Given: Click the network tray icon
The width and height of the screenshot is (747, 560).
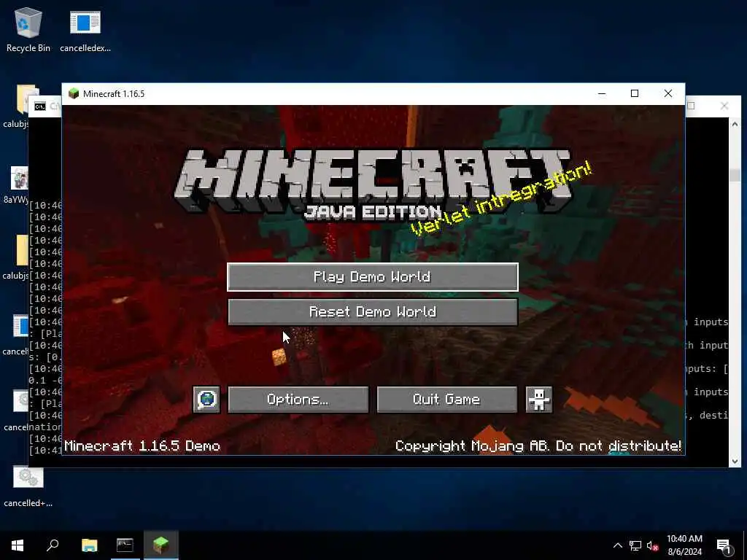Looking at the screenshot, I should coord(635,545).
